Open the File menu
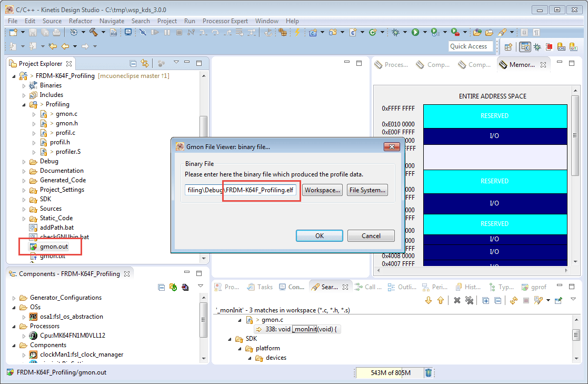Image resolution: width=588 pixels, height=384 pixels. pos(13,21)
